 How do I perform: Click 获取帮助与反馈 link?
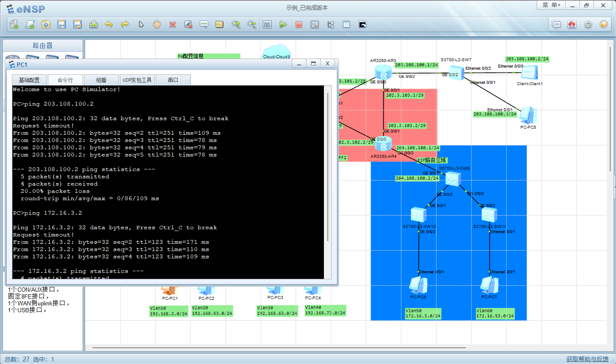(587, 359)
